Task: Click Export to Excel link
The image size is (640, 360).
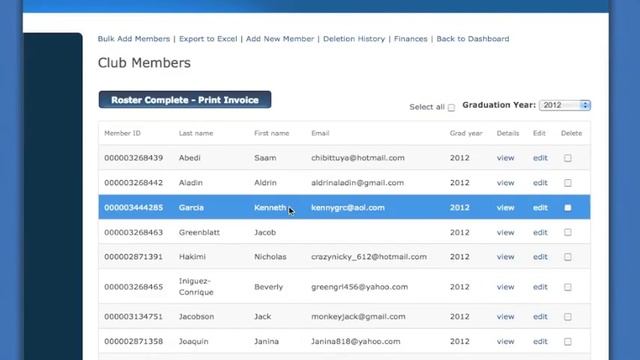Action: click(x=208, y=39)
